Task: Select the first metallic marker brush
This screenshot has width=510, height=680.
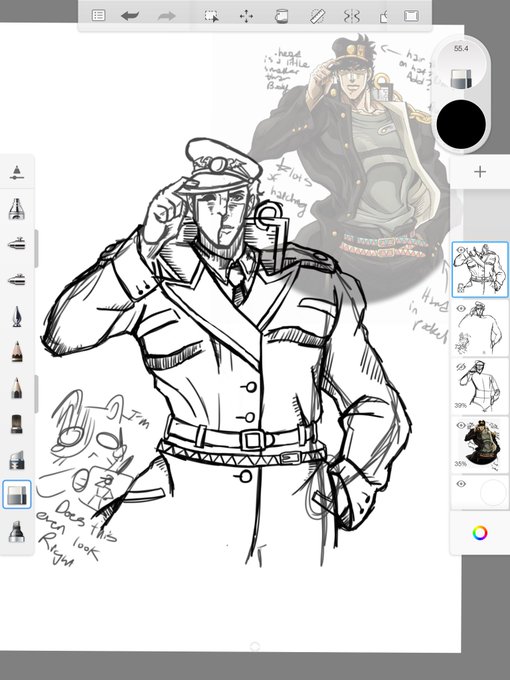Action: [x=16, y=209]
